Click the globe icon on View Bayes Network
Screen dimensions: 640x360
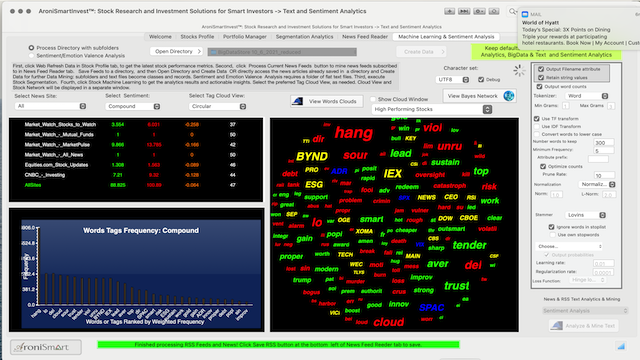pyautogui.click(x=509, y=96)
